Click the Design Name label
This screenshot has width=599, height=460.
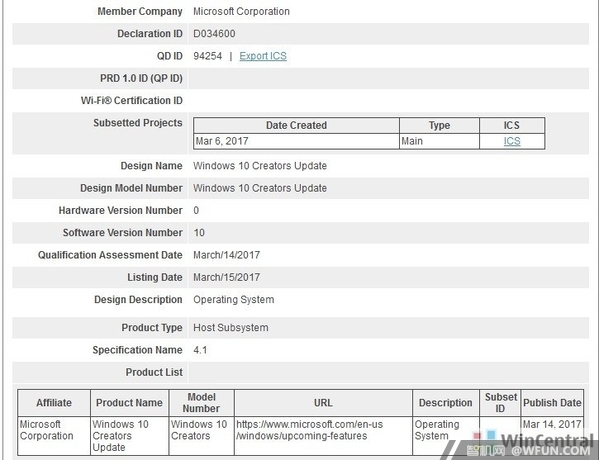coord(151,166)
